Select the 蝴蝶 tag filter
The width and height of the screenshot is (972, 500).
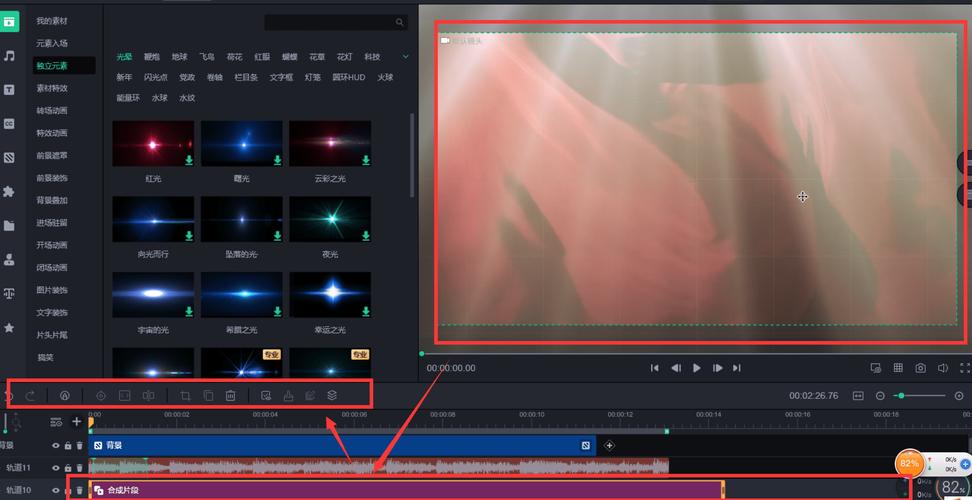(x=290, y=57)
